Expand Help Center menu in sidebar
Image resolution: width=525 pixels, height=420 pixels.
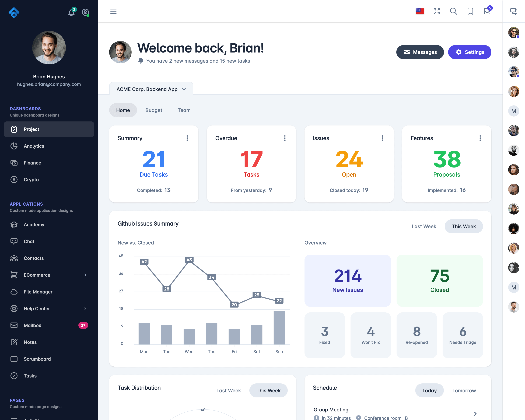pyautogui.click(x=85, y=309)
